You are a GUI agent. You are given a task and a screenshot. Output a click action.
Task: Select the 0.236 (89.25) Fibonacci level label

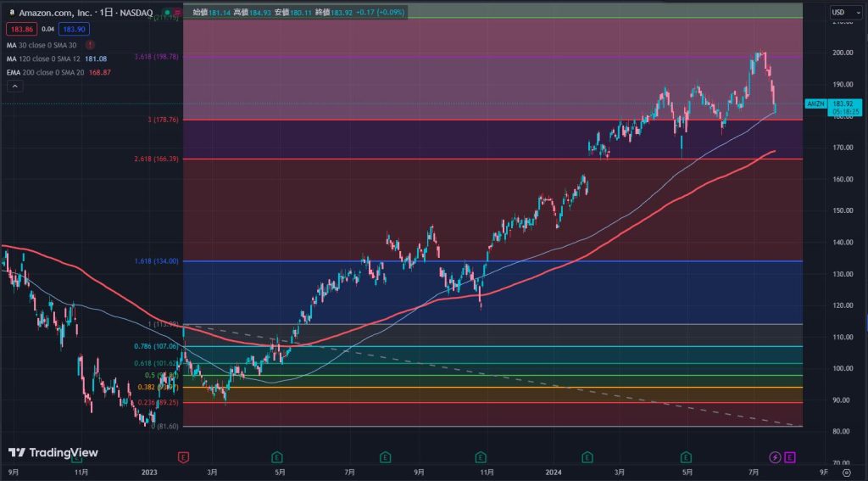pyautogui.click(x=159, y=403)
